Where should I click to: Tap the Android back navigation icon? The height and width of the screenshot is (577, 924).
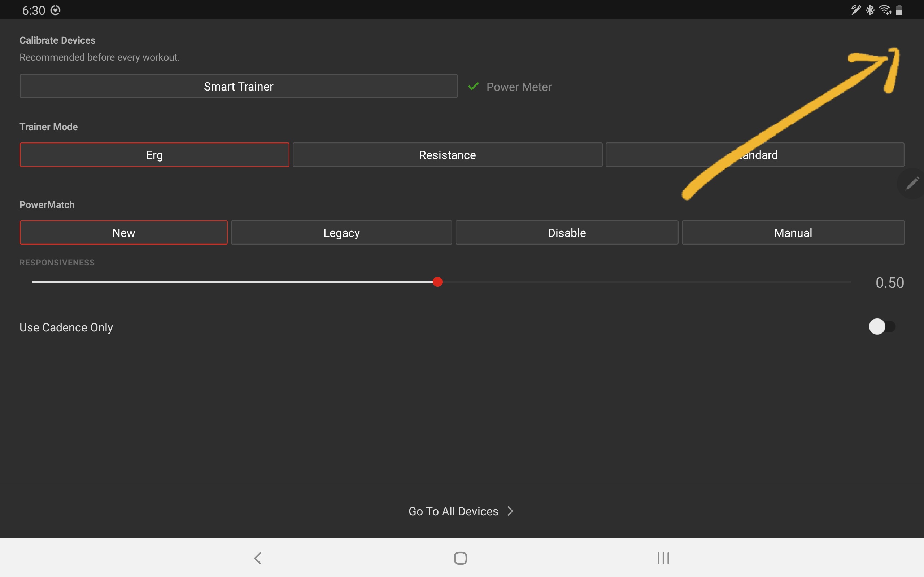(x=258, y=558)
